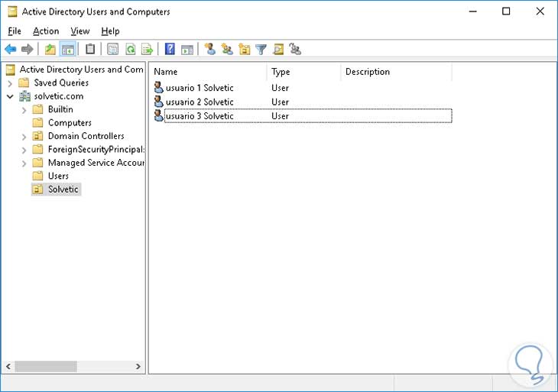Viewport: 558px width, 392px height.
Task: Click Type cell of usuario 2 Solvetic
Action: pyautogui.click(x=280, y=102)
